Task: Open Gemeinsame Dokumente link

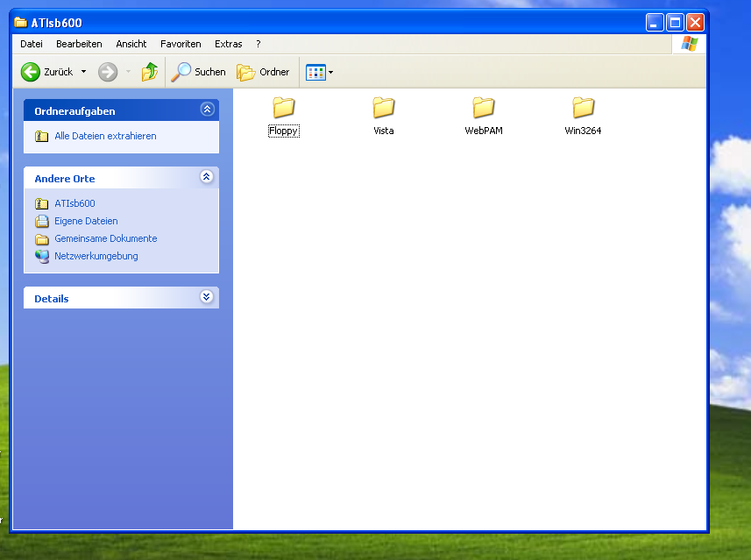Action: tap(106, 238)
